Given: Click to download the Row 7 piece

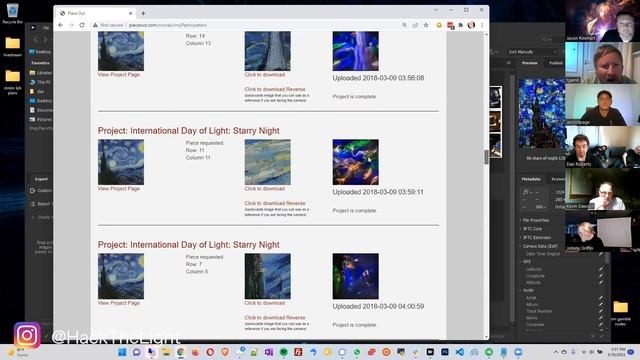Looking at the screenshot, I should [x=264, y=303].
